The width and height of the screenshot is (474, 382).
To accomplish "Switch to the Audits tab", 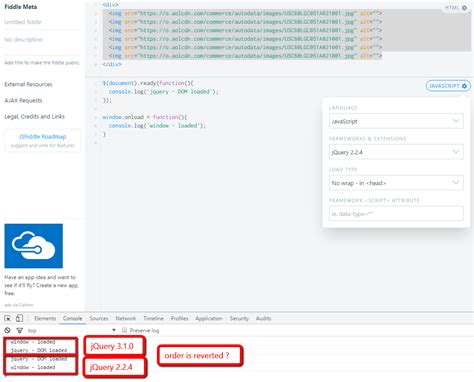I will click(263, 318).
